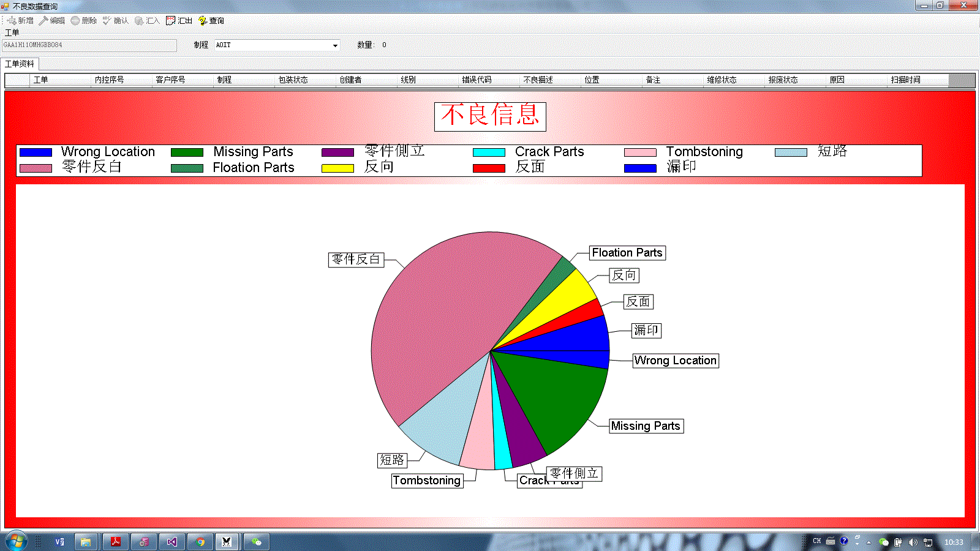Click the 短路 light blue legend swatch

791,152
